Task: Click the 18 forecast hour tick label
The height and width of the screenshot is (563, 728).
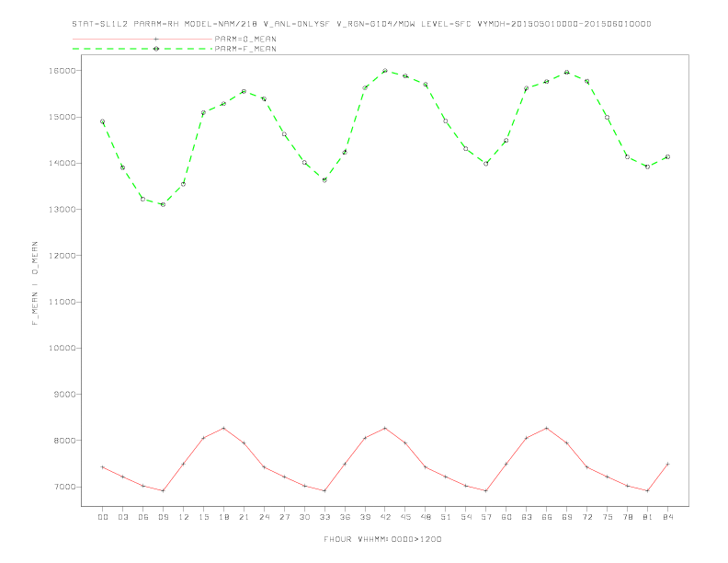Action: (x=223, y=517)
